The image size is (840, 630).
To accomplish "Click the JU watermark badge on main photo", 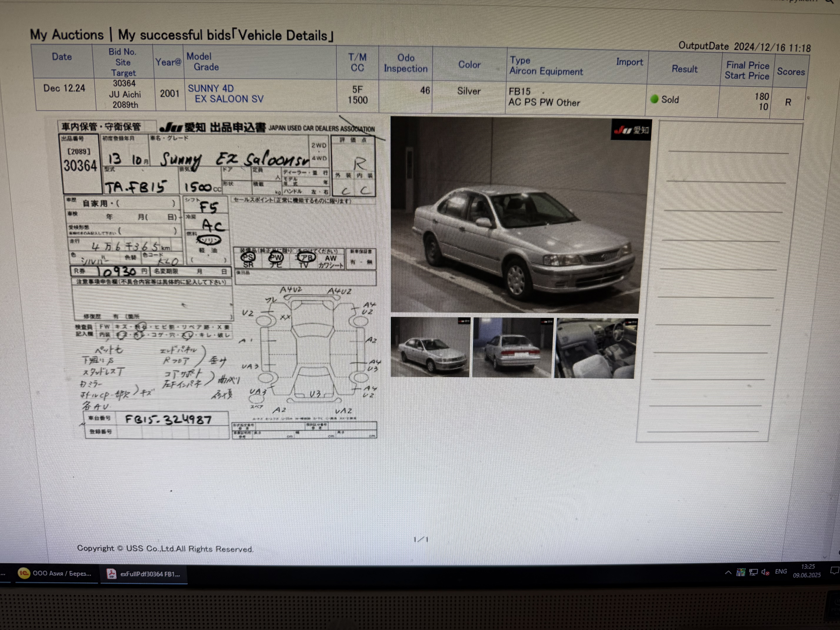I will pos(631,130).
